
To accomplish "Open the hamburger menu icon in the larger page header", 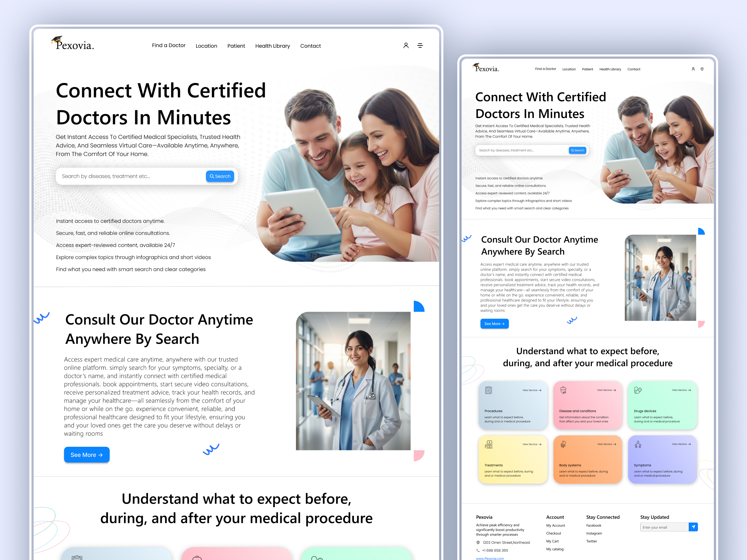I will pos(420,46).
